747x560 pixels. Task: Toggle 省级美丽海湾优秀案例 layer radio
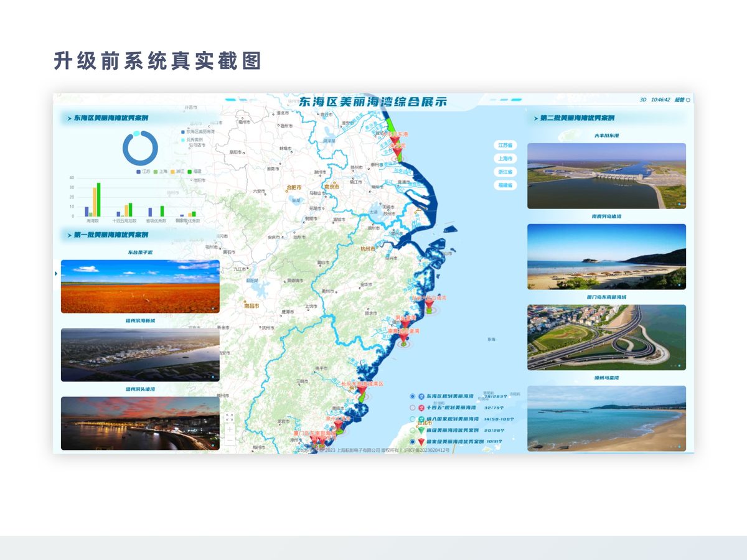point(413,430)
